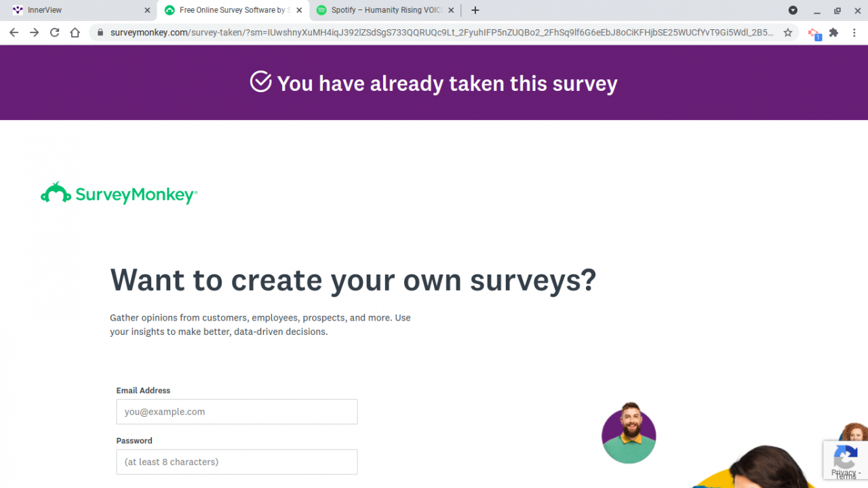The image size is (868, 488).
Task: Reload the current page
Action: tap(55, 33)
